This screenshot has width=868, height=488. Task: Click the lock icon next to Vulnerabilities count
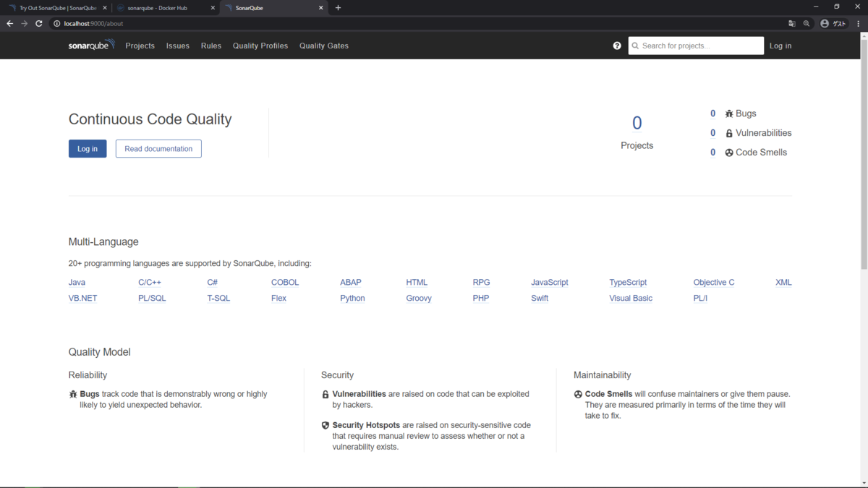729,133
